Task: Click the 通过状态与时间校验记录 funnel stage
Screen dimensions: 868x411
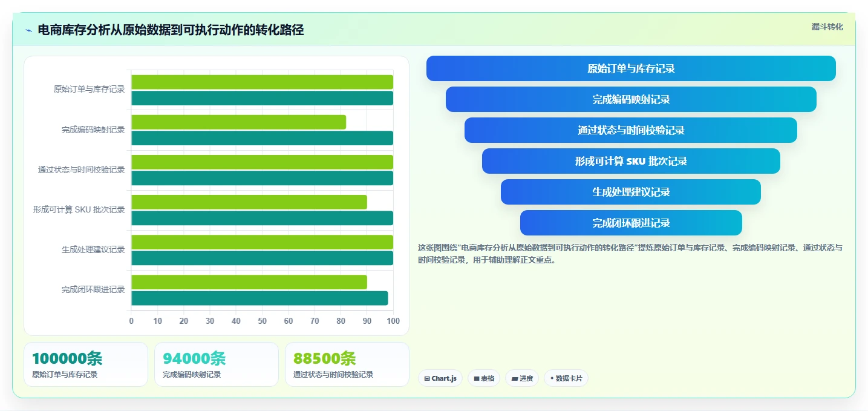Action: tap(631, 130)
